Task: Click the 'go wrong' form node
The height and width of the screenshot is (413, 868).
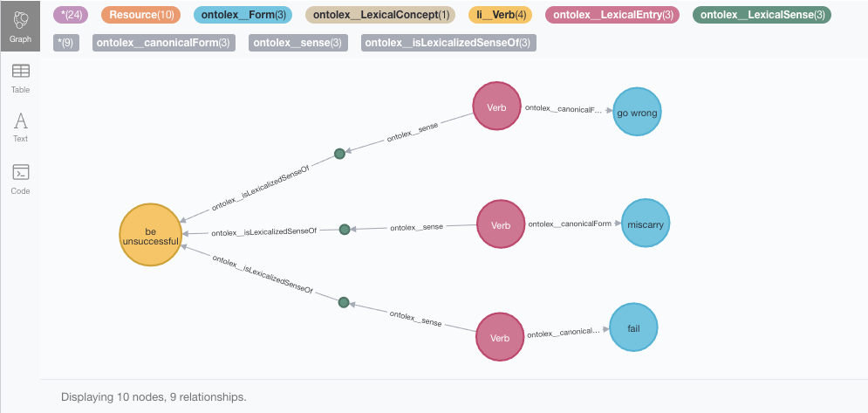Action: 637,113
